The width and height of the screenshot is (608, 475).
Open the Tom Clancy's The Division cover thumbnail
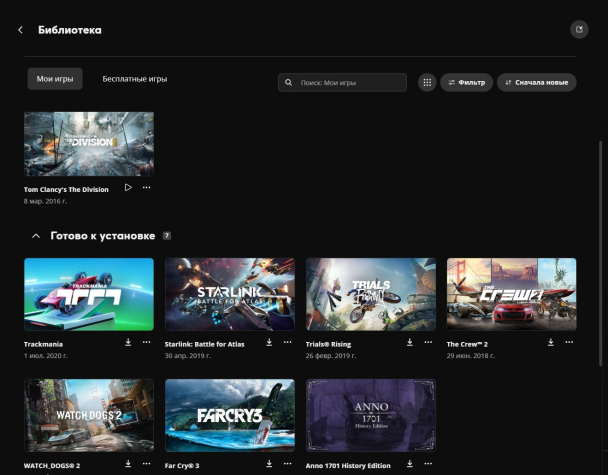click(89, 144)
